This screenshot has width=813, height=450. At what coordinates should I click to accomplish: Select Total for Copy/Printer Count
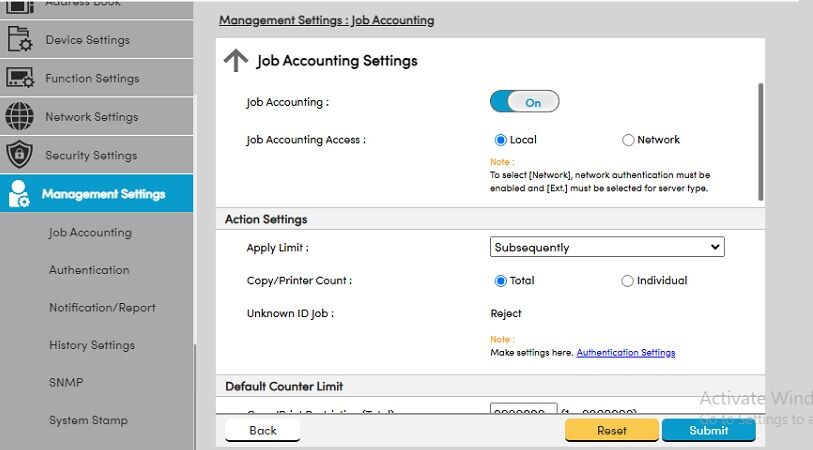pos(500,281)
